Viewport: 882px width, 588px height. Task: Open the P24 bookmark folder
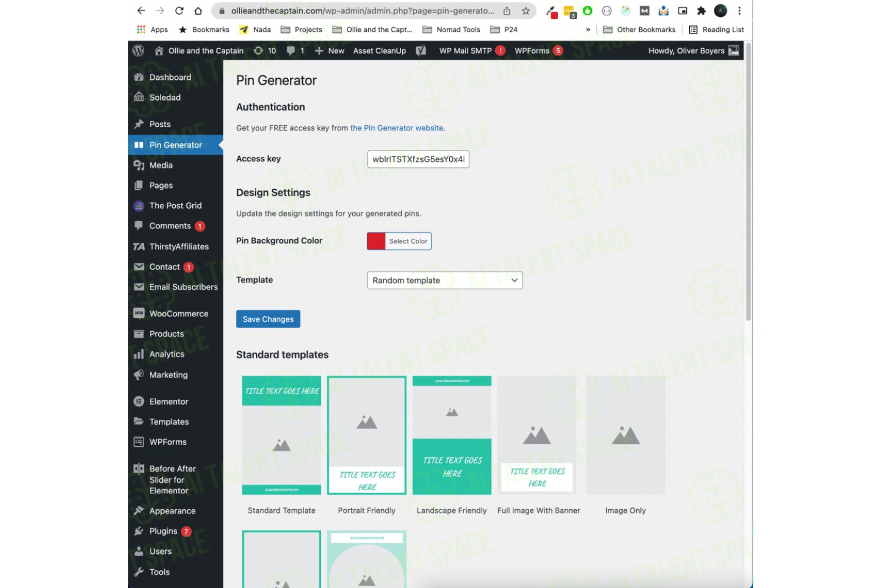coord(504,29)
